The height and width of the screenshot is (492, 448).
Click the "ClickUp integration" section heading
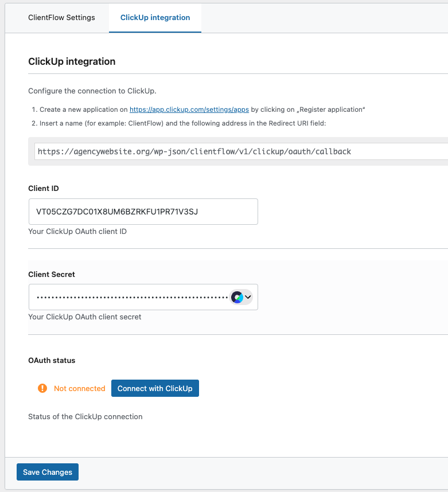(x=72, y=61)
